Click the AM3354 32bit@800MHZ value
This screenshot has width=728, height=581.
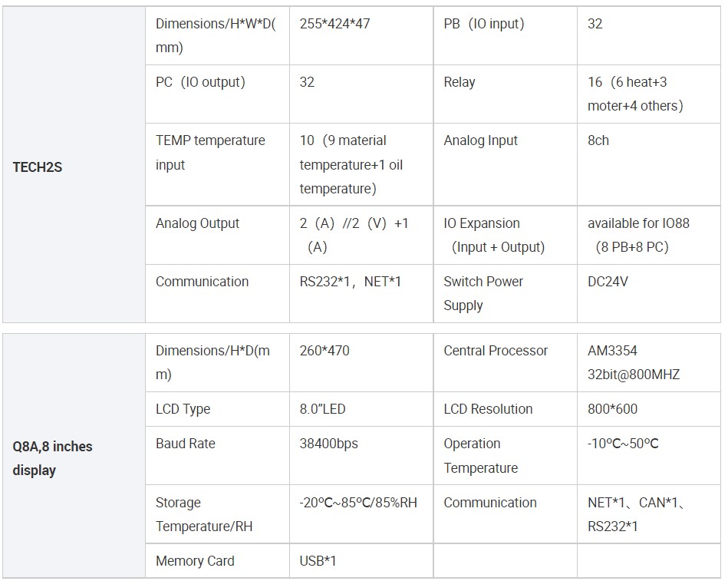tap(633, 362)
